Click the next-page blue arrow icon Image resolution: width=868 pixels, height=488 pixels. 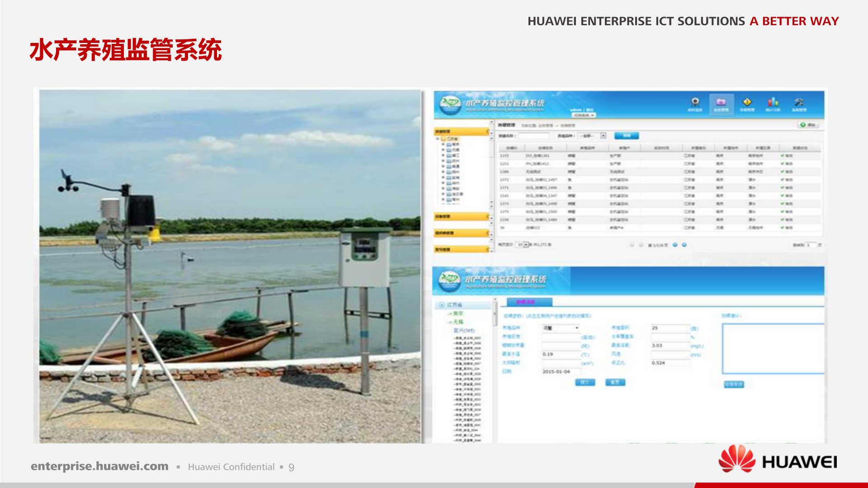click(x=675, y=244)
